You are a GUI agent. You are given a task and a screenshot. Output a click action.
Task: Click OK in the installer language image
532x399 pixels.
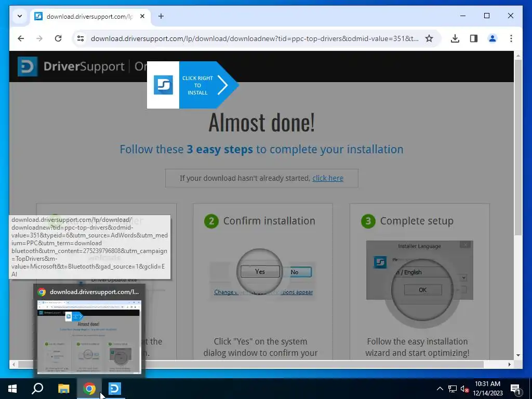coord(423,290)
